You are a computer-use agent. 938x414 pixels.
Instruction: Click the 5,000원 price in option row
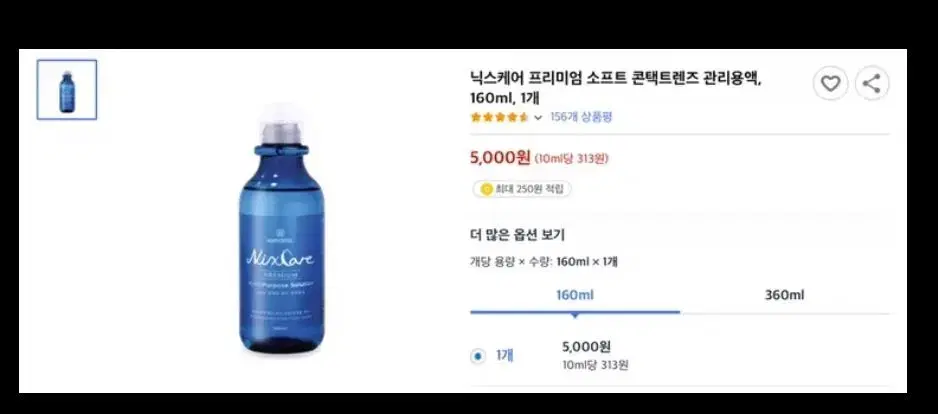(586, 347)
